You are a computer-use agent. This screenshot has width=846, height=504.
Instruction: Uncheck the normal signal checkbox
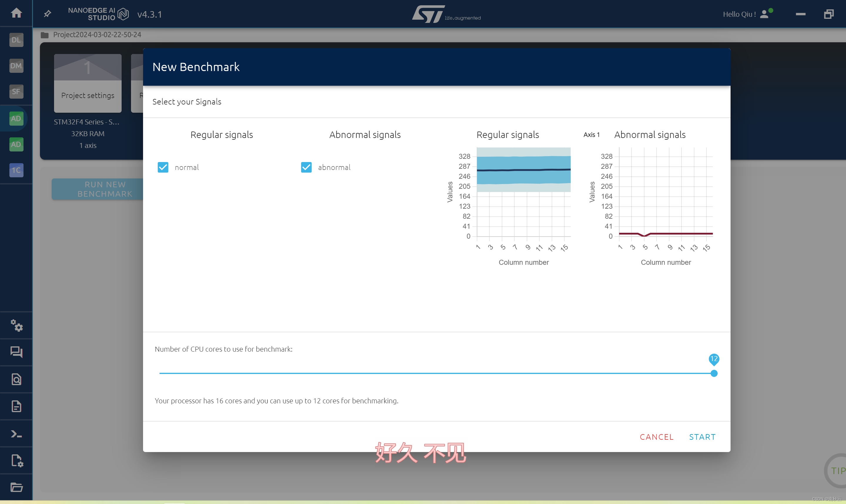coord(163,167)
